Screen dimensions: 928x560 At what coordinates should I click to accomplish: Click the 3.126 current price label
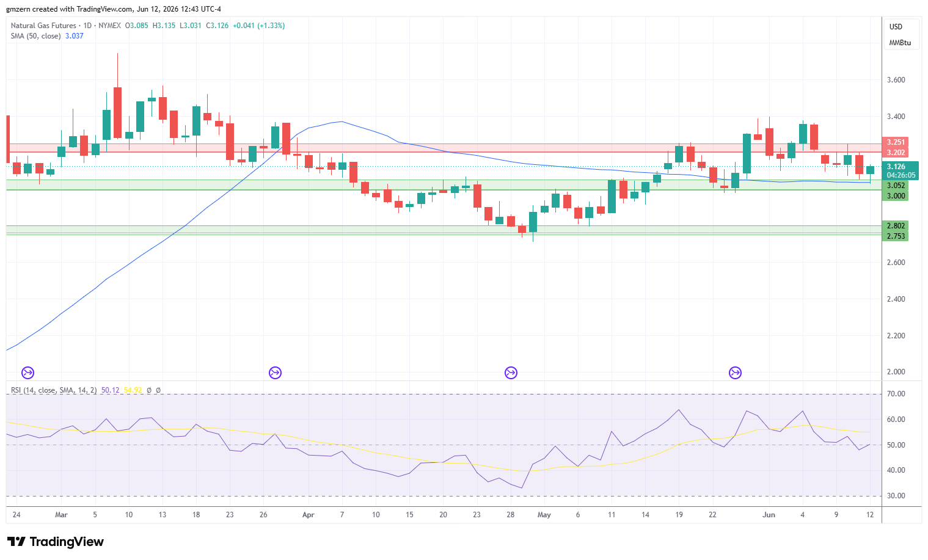[896, 167]
